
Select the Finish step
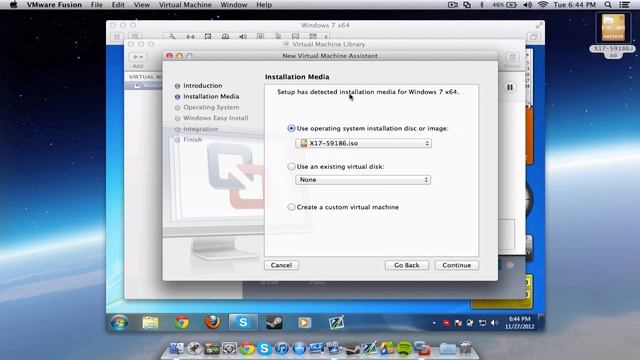[192, 140]
